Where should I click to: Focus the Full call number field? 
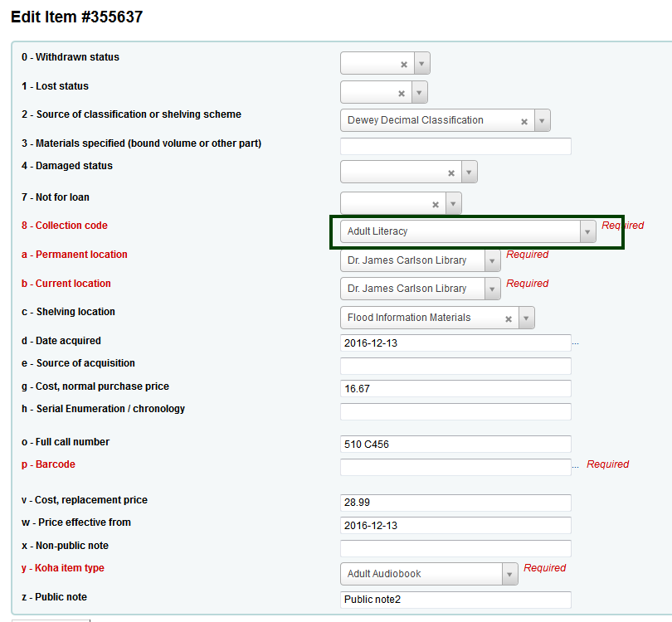click(455, 445)
